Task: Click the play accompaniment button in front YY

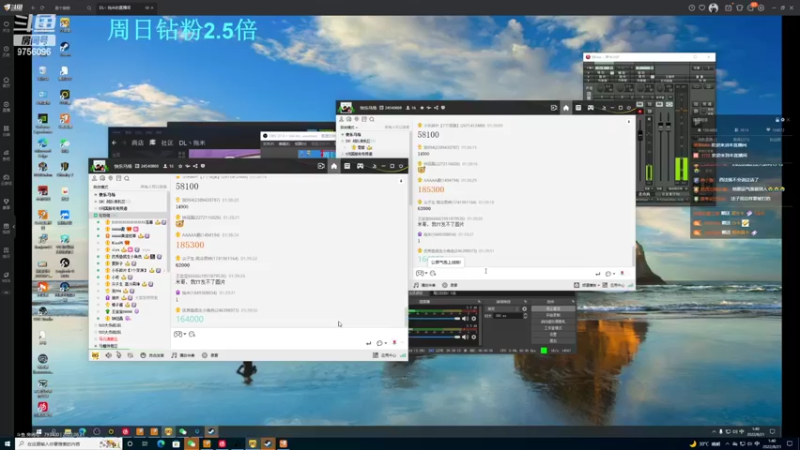Action: point(183,355)
